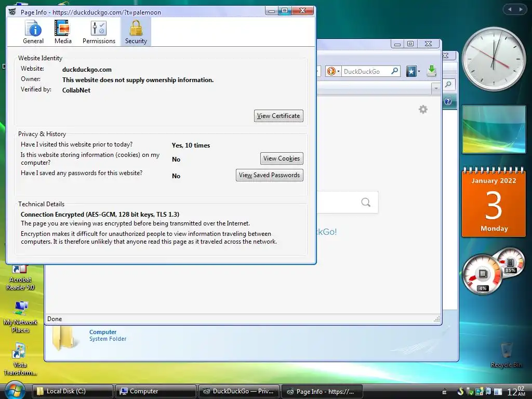Expand the bookmarks star dropdown arrow
Viewport: 532px width, 399px height.
point(419,71)
